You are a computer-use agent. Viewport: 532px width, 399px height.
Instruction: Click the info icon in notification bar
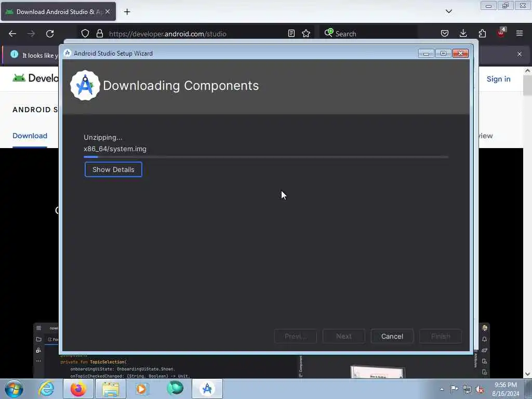click(14, 54)
